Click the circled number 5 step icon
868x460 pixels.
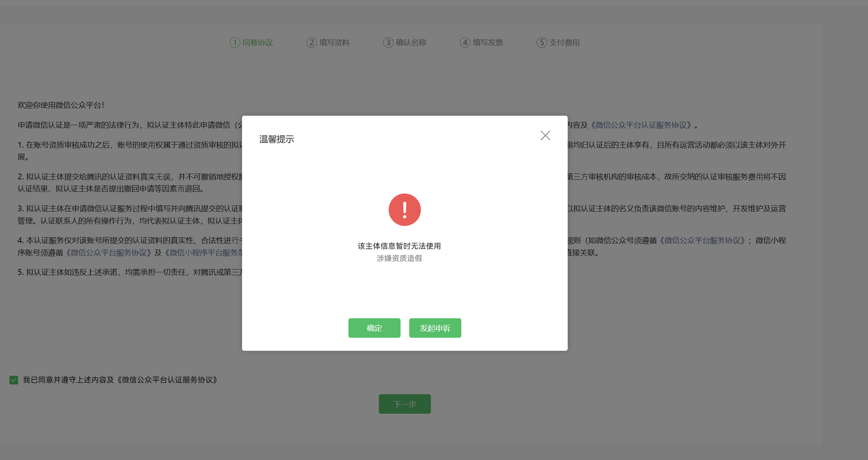[542, 43]
